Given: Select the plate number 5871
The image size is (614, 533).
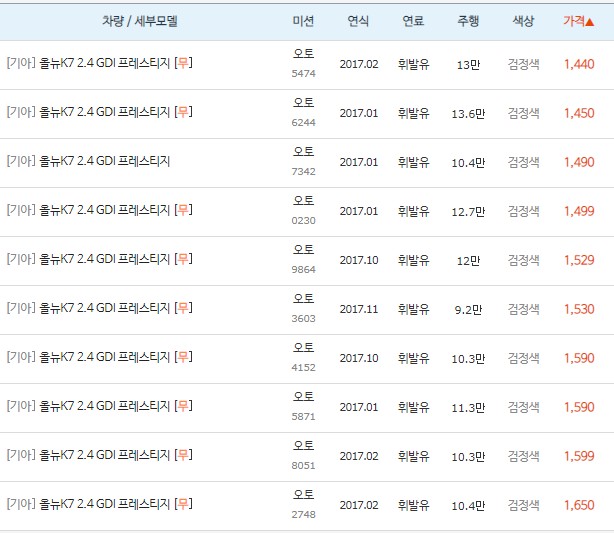Looking at the screenshot, I should pos(303,416).
